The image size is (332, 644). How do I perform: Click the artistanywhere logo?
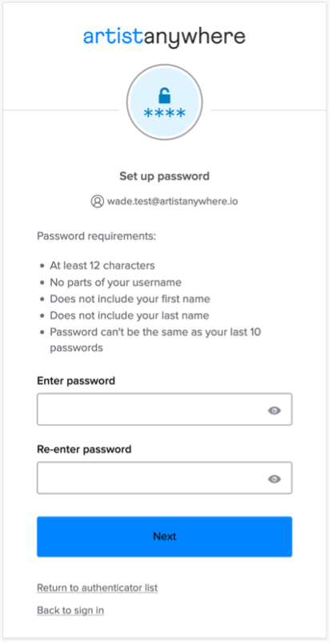(x=165, y=38)
